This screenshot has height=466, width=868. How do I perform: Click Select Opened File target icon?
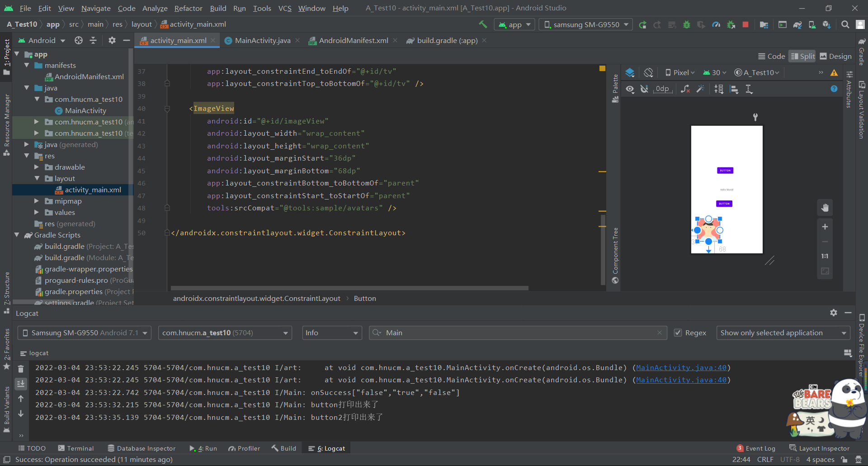tap(79, 40)
